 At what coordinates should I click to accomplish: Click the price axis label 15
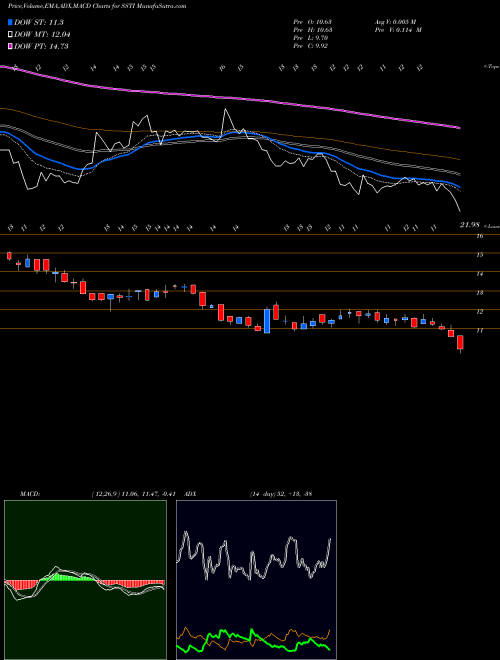click(x=480, y=255)
